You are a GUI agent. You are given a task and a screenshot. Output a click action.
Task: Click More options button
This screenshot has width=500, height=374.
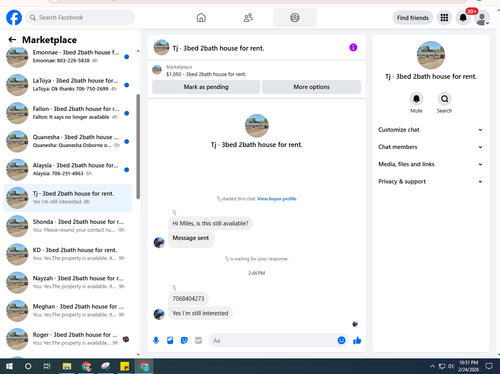click(311, 87)
